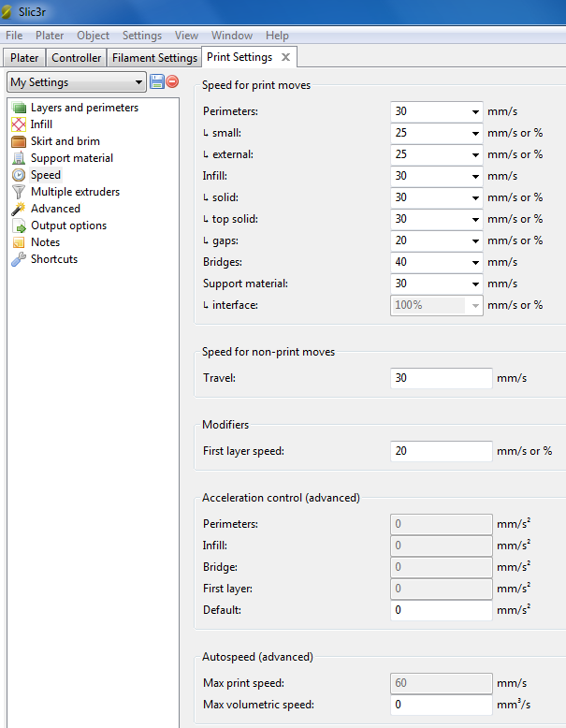
Task: Click the Infill crosshatch icon
Action: 19,124
